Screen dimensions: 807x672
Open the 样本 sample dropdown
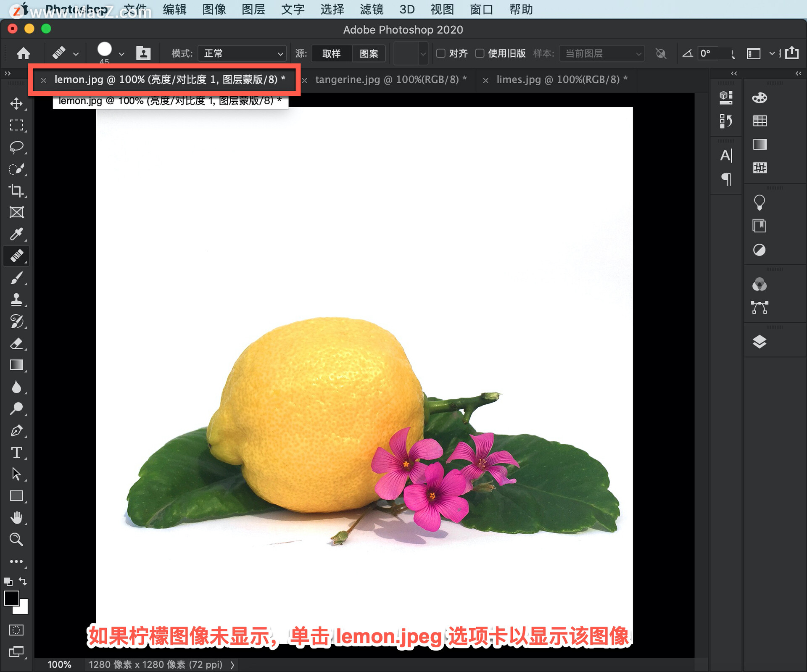coord(602,53)
